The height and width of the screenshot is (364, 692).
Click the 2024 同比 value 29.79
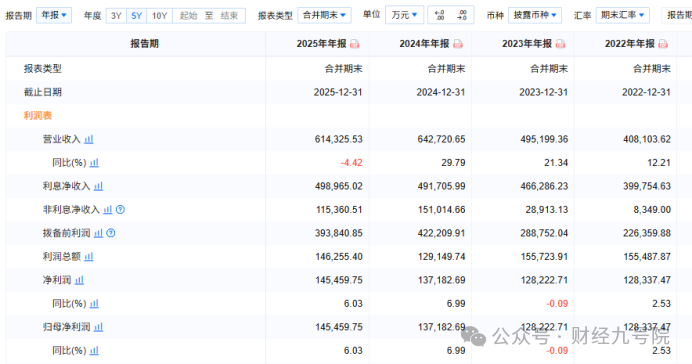tap(453, 163)
